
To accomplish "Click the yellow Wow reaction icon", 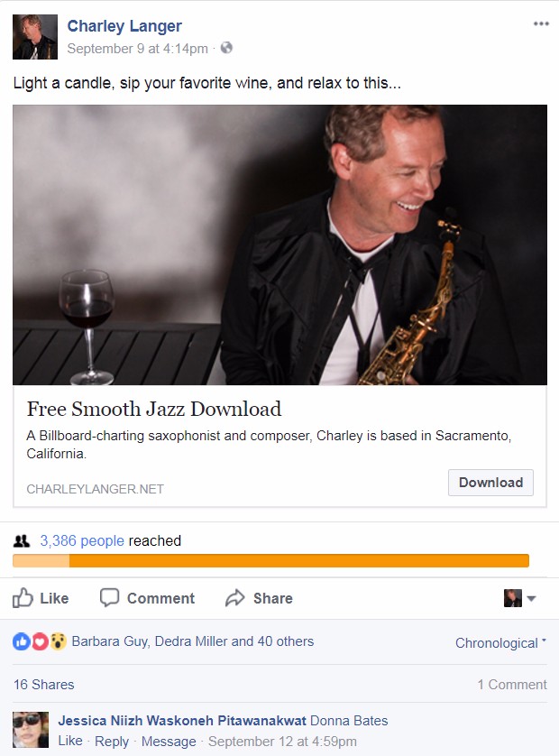I will coord(58,641).
